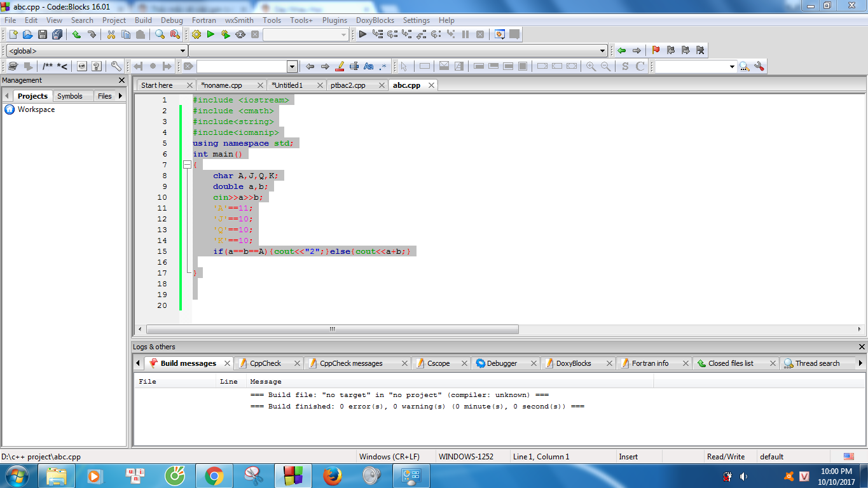Click the Build and run icon
The height and width of the screenshot is (488, 868).
[x=225, y=34]
